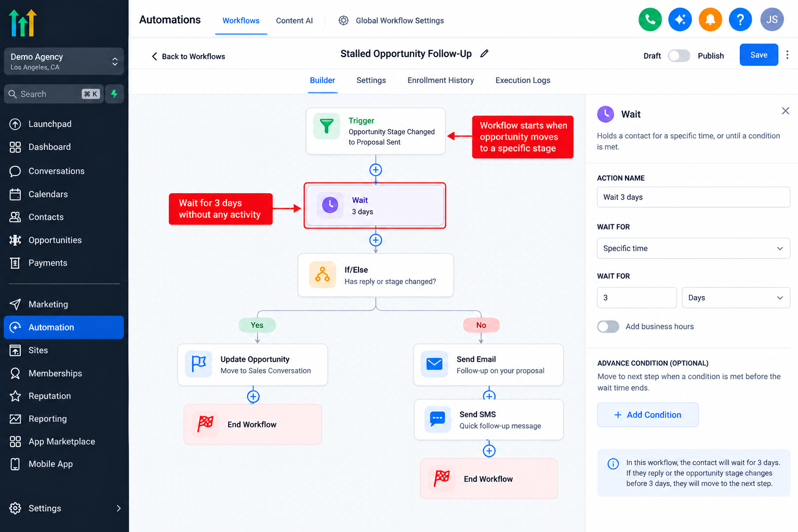Screen dimensions: 798x532
Task: Edit workflow name with pencil icon
Action: (x=484, y=54)
